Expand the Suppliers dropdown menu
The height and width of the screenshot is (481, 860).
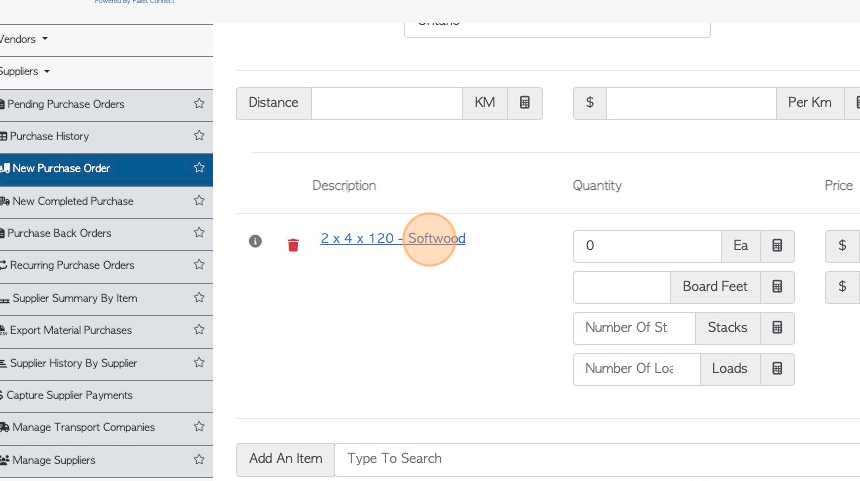(25, 71)
